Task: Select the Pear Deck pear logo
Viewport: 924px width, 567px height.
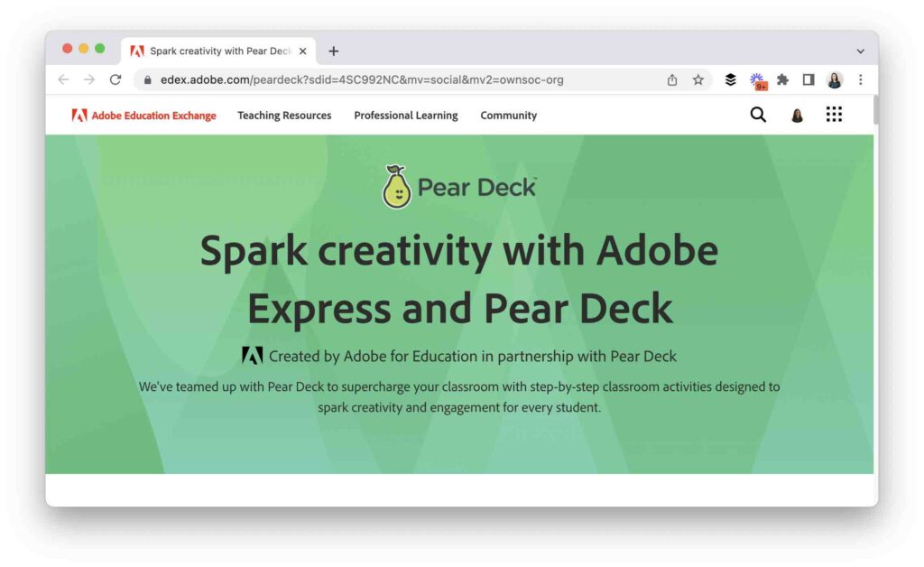Action: 398,186
